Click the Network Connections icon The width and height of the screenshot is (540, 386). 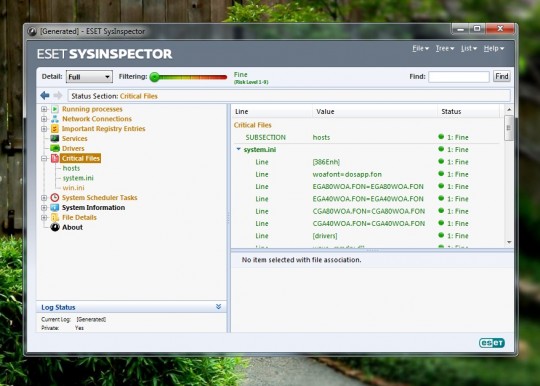pos(54,119)
